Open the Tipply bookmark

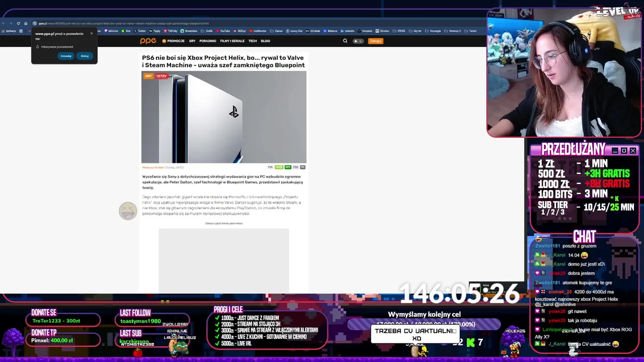click(x=154, y=31)
